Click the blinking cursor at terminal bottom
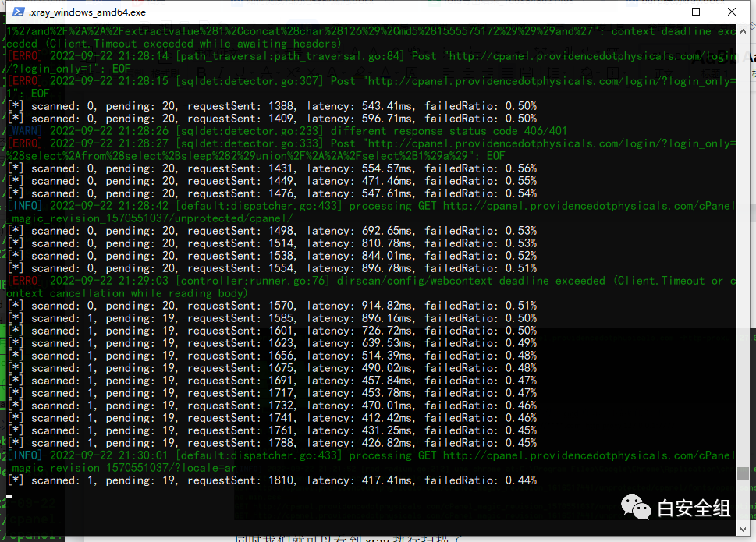 [10, 495]
